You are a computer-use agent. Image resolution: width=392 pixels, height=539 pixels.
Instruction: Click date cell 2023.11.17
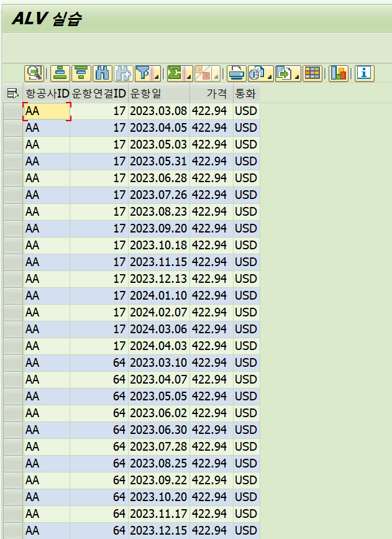tap(158, 514)
